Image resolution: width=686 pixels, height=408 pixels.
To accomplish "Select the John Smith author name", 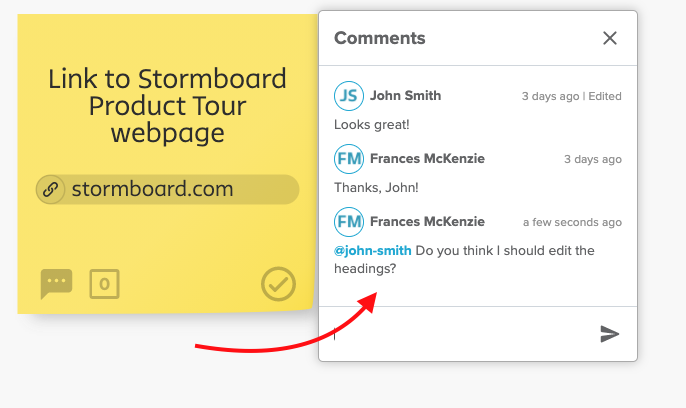I will tap(406, 95).
